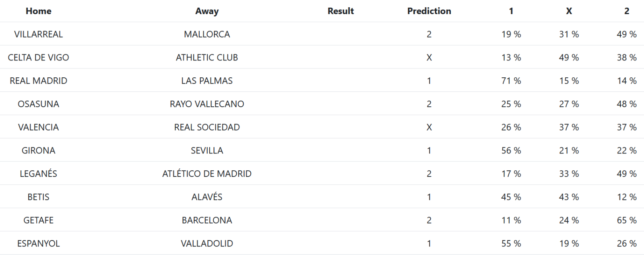Viewport: 644px width, 255px height.
Task: Click the 71 % home win probability
Action: [x=511, y=81]
